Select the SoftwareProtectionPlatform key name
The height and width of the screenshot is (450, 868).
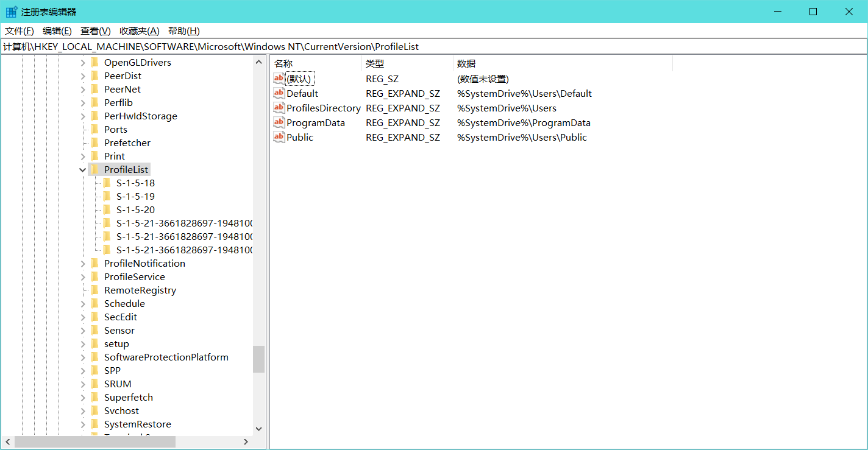pyautogui.click(x=166, y=357)
